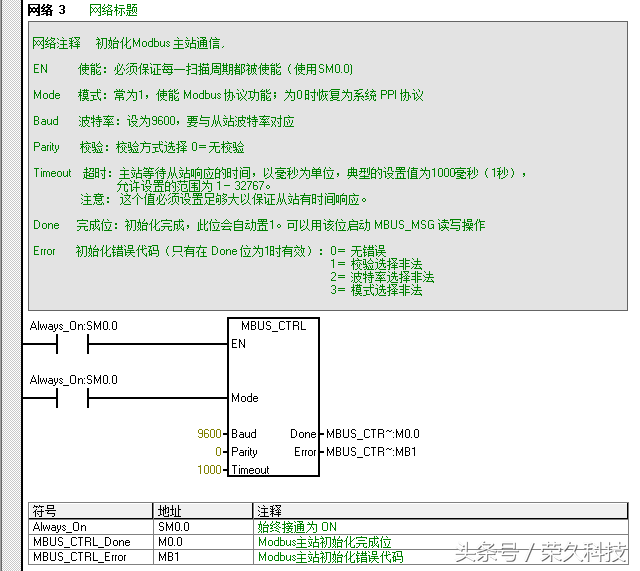Viewport: 640px width, 571px height.
Task: Click the Done output pin label
Action: tap(303, 433)
